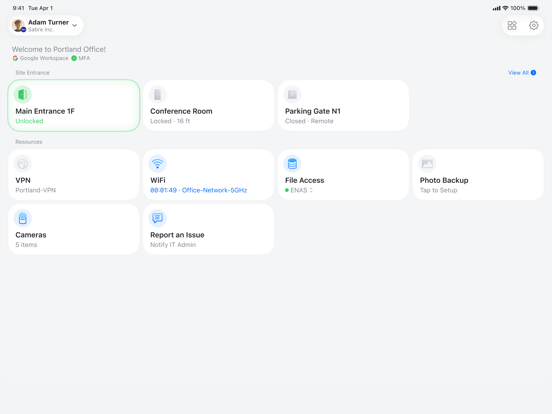Click the Unlocked status text
This screenshot has width=552, height=414.
(29, 121)
